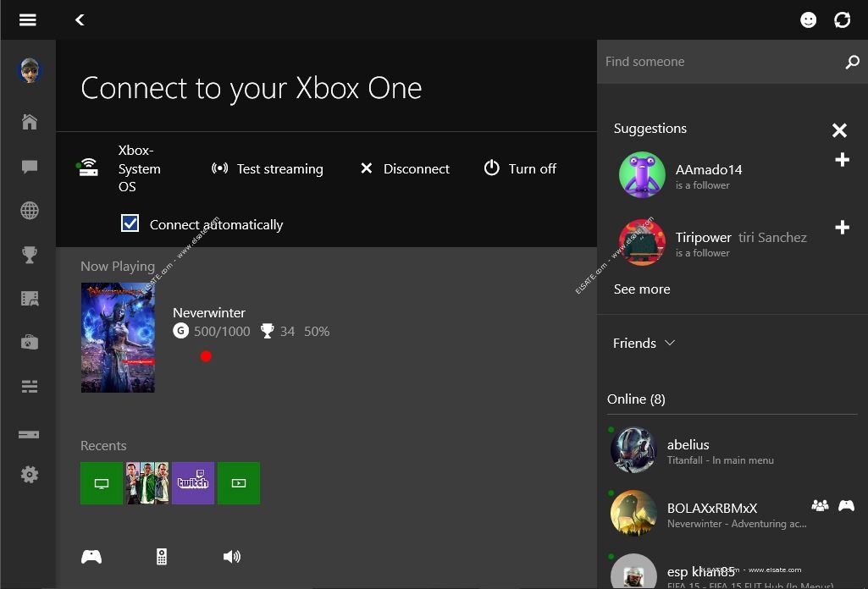Open the Store bag icon in sidebar

pos(30,343)
